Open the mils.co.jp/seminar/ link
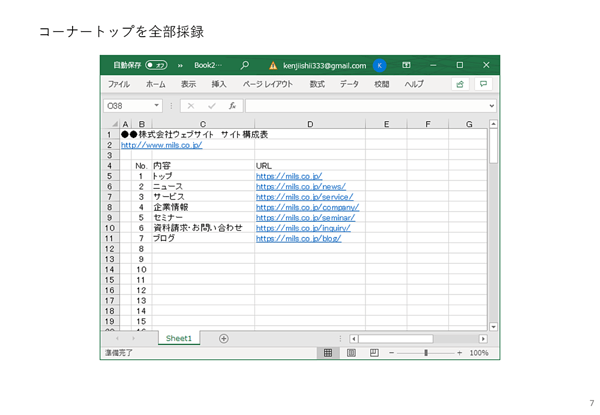The image size is (600, 415). pyautogui.click(x=305, y=218)
